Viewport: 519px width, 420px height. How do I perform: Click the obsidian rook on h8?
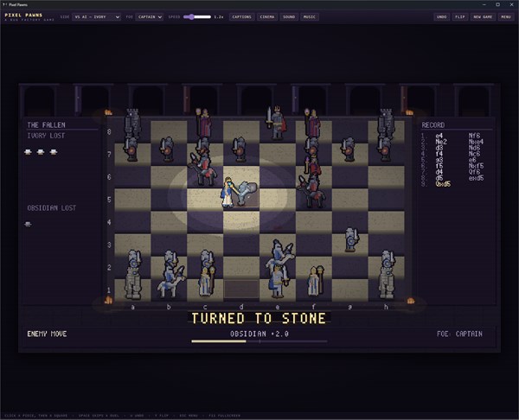(387, 124)
